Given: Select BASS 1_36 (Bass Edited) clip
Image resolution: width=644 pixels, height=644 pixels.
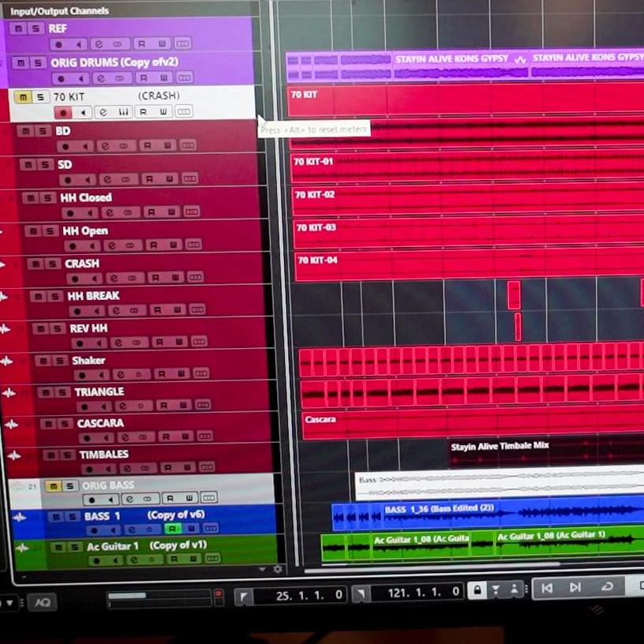Looking at the screenshot, I should coord(512,514).
